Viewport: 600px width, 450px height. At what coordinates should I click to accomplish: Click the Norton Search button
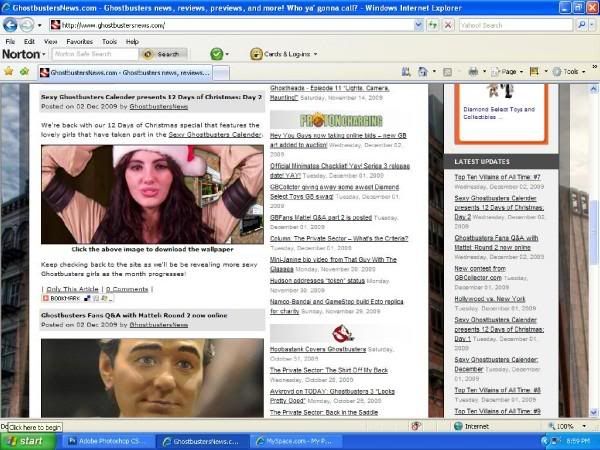click(163, 54)
